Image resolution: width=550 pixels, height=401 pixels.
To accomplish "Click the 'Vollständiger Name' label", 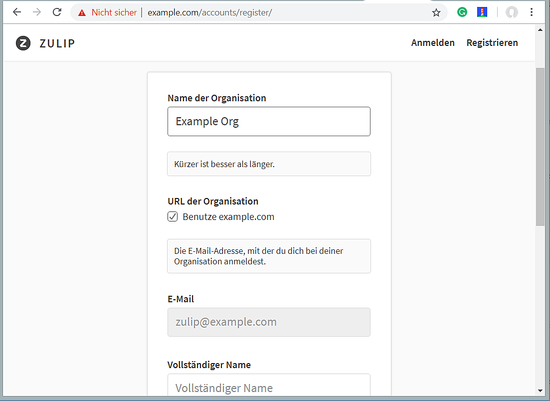I will tap(209, 365).
